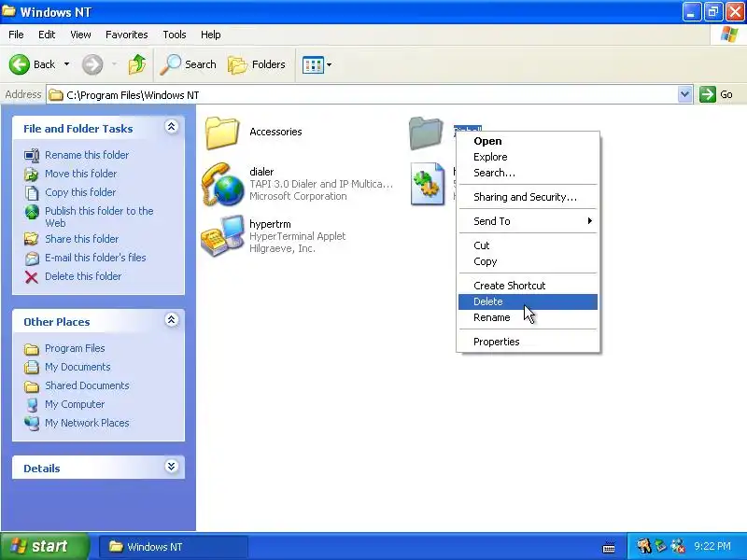Click the My Computer icon in sidebar
747x560 pixels.
32,405
